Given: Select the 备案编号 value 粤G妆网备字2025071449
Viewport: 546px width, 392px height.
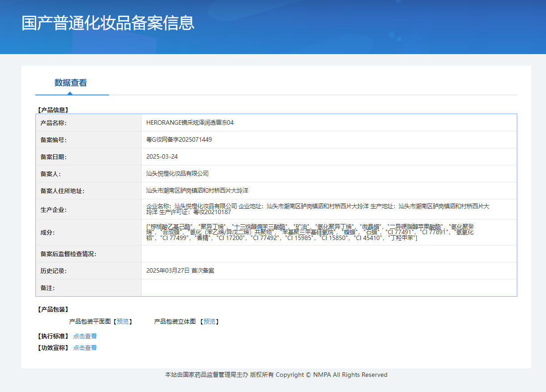Looking at the screenshot, I should [x=179, y=139].
